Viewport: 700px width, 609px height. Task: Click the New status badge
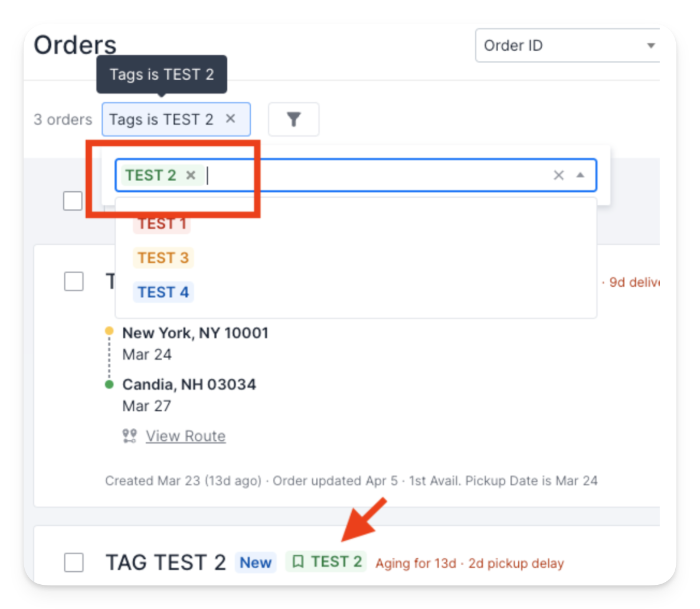(x=256, y=562)
